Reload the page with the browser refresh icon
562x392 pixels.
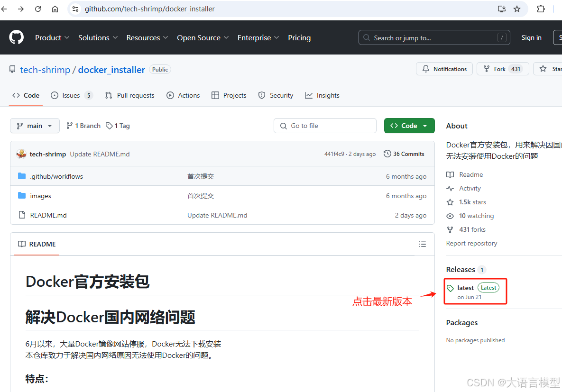(38, 9)
